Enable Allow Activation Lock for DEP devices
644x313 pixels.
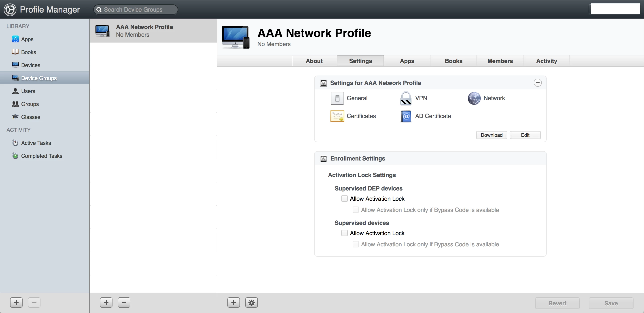[x=345, y=199]
